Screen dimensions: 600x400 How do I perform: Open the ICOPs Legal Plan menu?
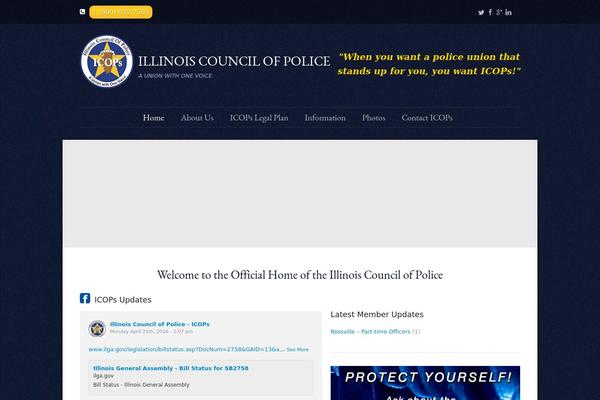[x=259, y=118]
